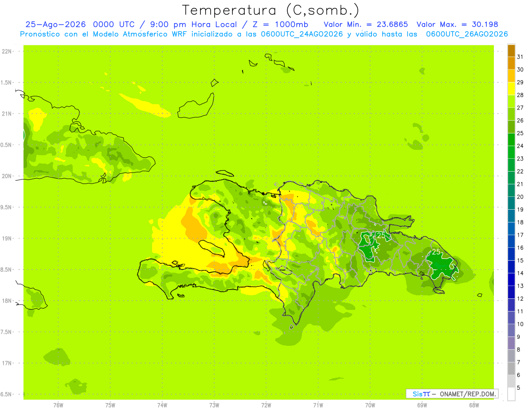Select the init time "0600UTC_24AGO2026"
The width and height of the screenshot is (532, 411).
tap(301, 34)
